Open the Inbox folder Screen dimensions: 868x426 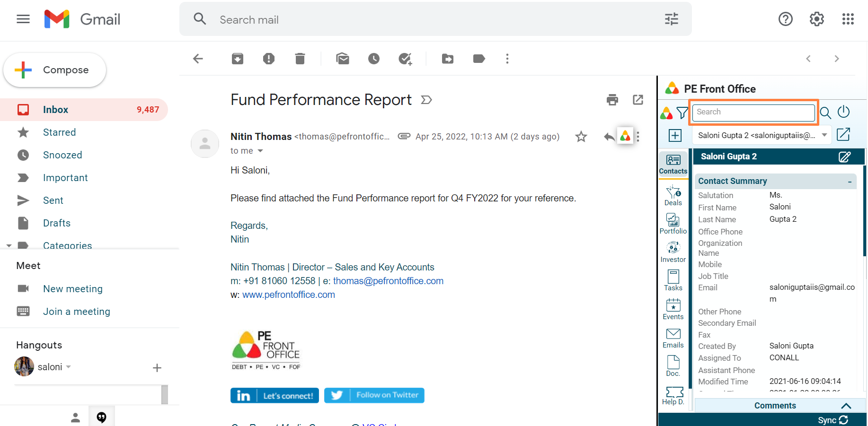[x=56, y=110]
